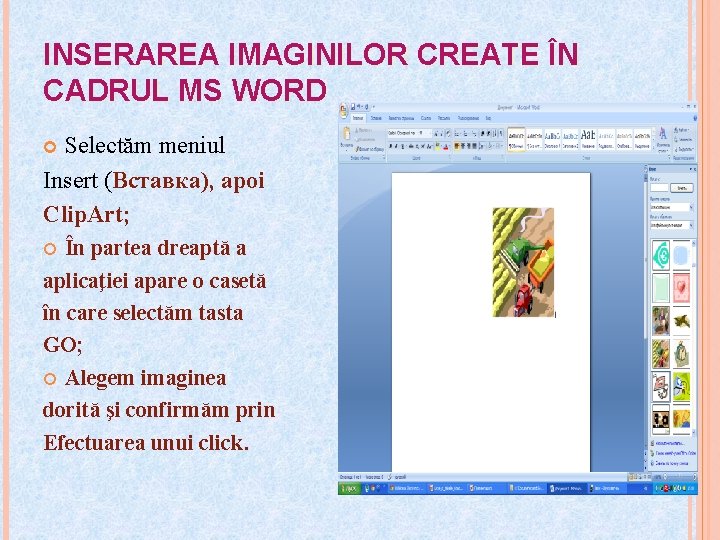This screenshot has width=720, height=540.
Task: Open the font size dropdown
Action: pos(425,133)
